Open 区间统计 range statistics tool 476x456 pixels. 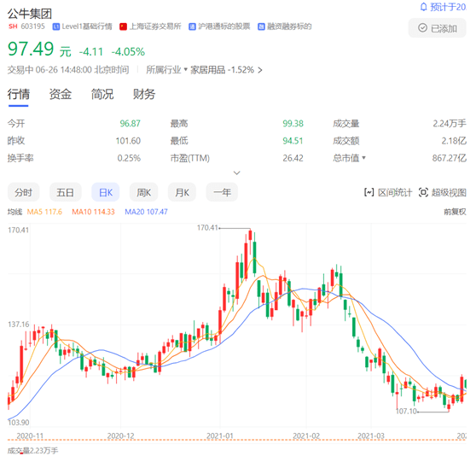click(x=388, y=192)
